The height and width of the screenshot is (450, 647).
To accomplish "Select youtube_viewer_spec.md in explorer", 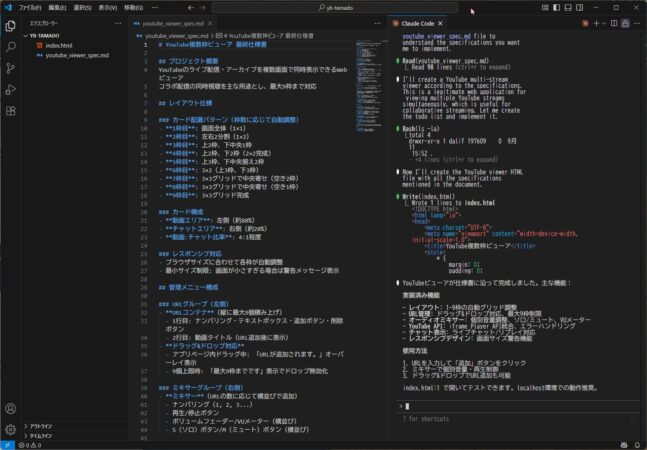I will click(x=77, y=55).
